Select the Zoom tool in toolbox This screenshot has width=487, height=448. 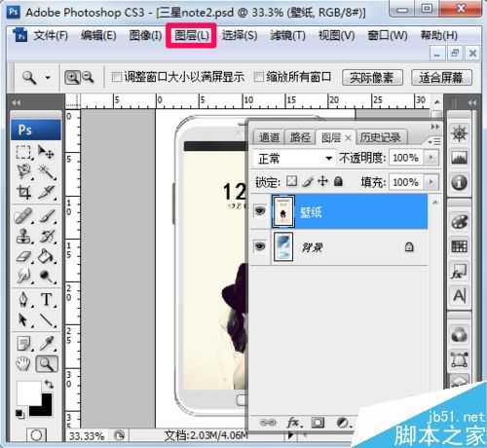click(x=47, y=364)
